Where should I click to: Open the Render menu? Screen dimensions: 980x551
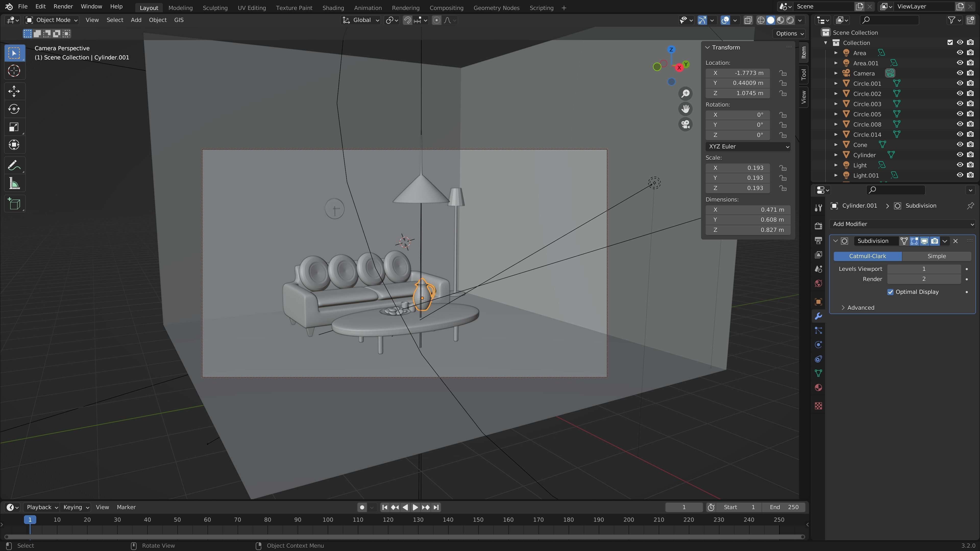point(63,6)
